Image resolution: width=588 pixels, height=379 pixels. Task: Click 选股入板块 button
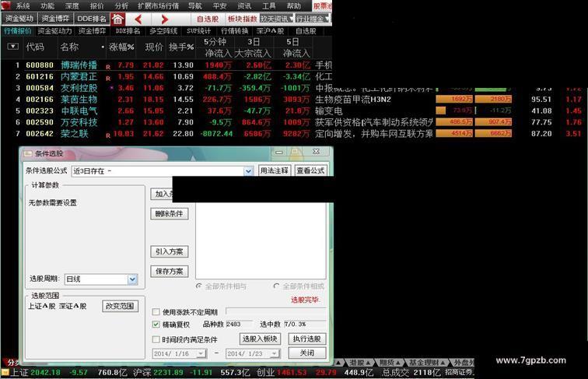point(260,339)
